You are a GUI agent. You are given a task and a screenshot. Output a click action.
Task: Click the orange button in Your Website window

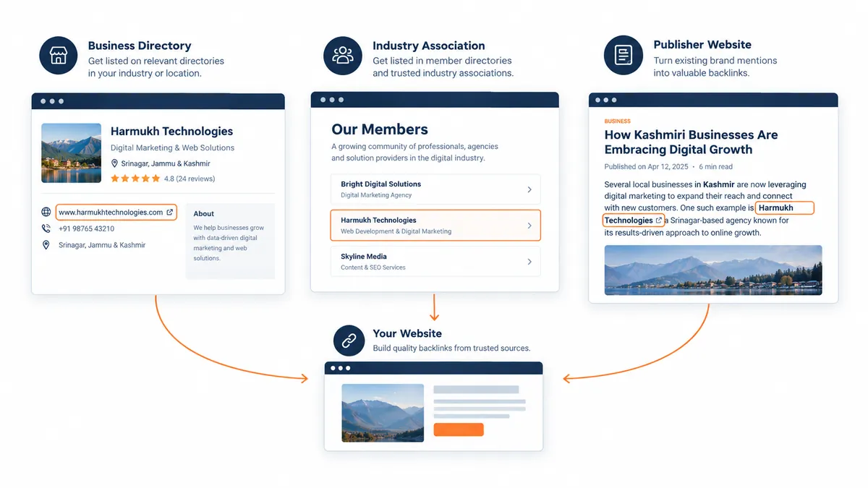tap(459, 429)
